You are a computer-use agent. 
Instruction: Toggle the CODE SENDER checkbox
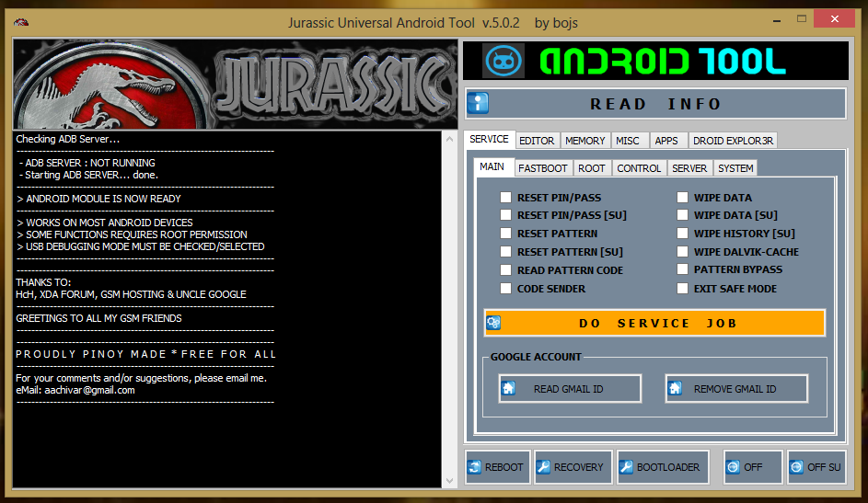click(x=505, y=288)
